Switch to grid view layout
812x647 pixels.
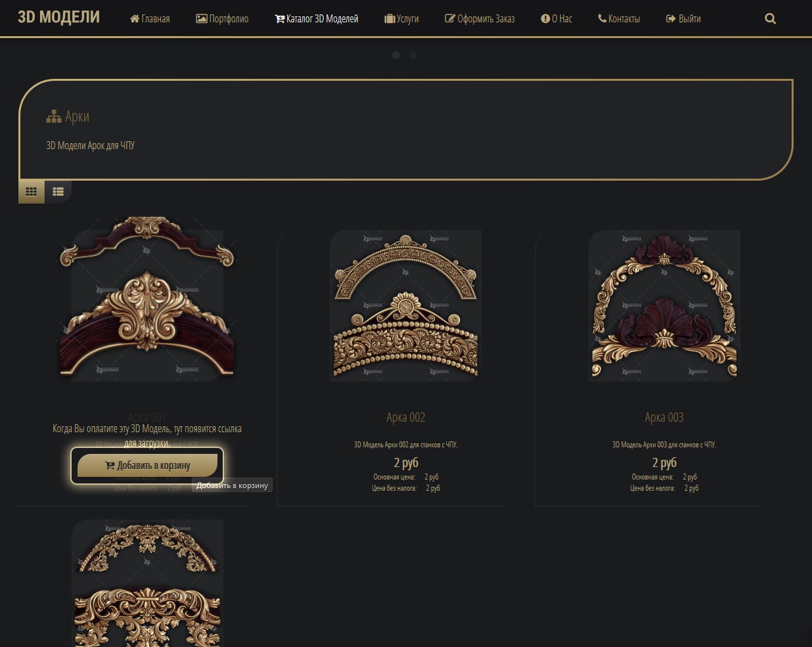tap(32, 192)
